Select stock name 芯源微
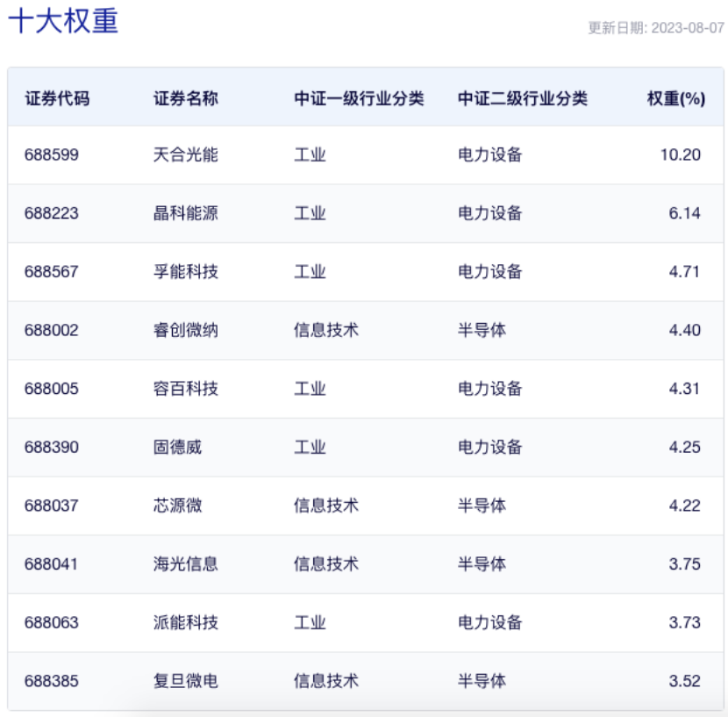This screenshot has width=728, height=717. click(178, 506)
